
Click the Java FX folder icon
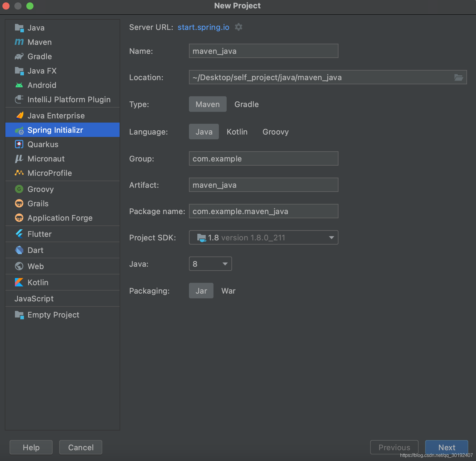19,71
